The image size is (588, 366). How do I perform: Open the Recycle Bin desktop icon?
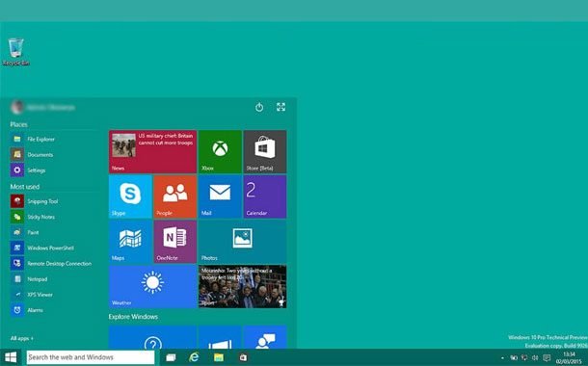click(x=15, y=52)
